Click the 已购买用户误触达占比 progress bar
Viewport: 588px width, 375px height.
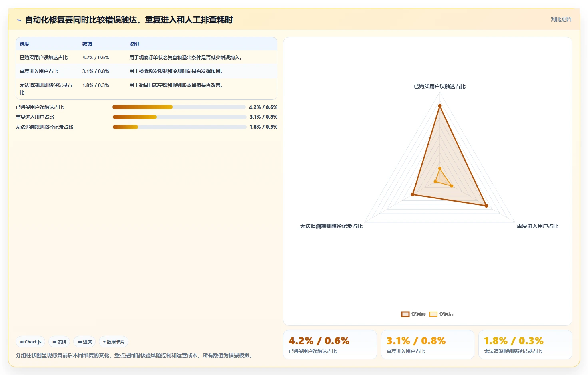click(179, 107)
